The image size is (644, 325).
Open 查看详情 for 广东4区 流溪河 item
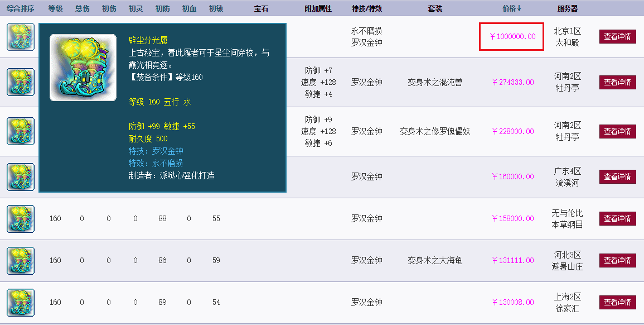617,176
